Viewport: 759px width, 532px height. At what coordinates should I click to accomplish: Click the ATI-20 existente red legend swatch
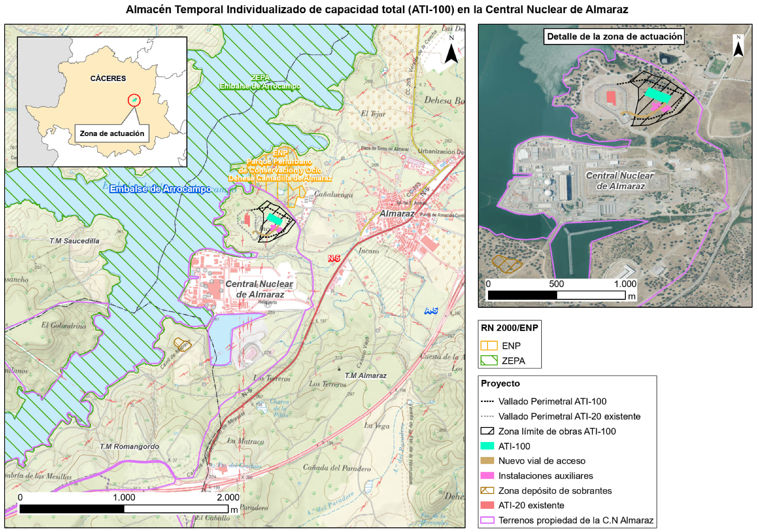(487, 505)
